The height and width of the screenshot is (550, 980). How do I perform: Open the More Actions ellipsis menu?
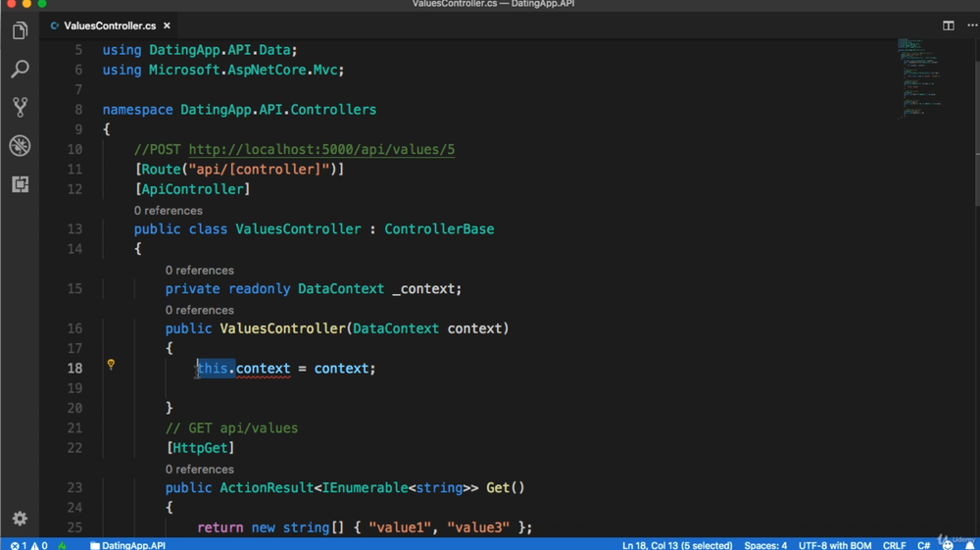(x=972, y=25)
